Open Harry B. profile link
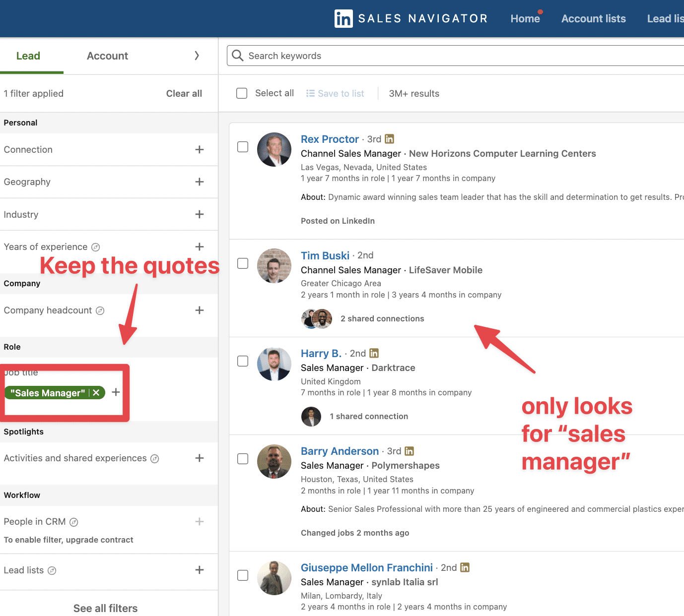684x616 pixels. pos(321,354)
